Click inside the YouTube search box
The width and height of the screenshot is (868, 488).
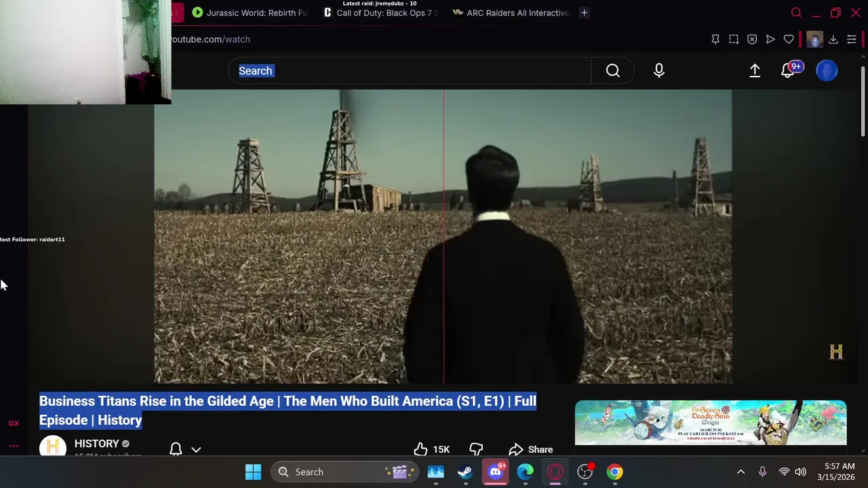pyautogui.click(x=410, y=70)
